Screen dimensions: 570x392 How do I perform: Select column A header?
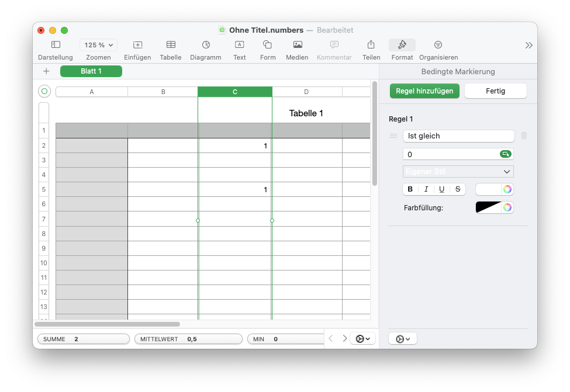[92, 92]
